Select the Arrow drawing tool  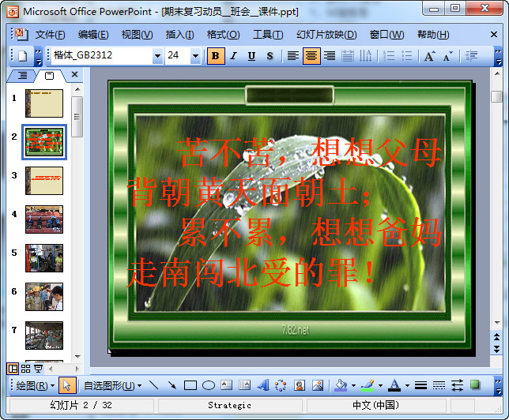tap(172, 385)
